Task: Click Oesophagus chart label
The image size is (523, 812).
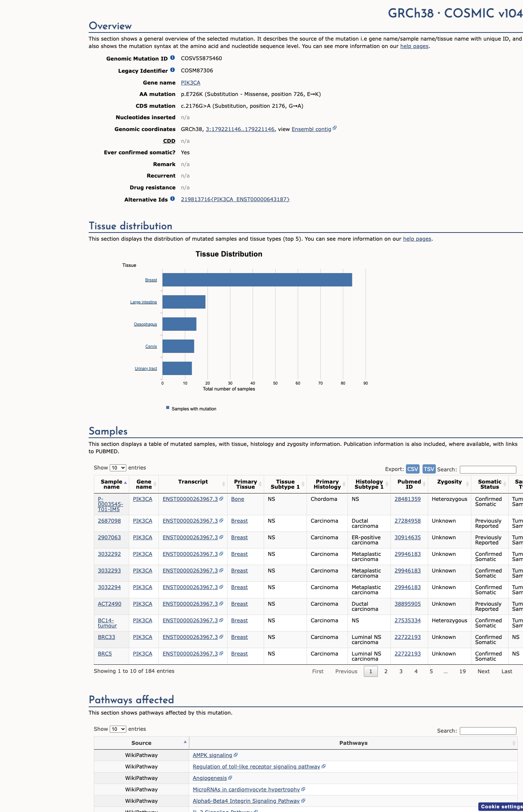Action: (145, 324)
